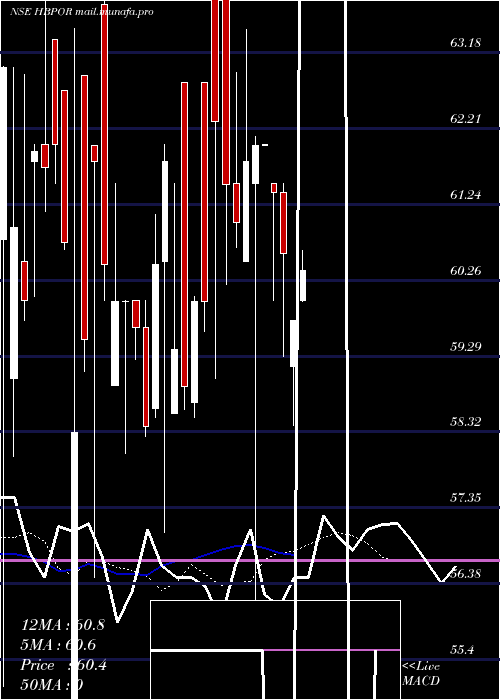
Task: Click the Live MACD label
Action: [421, 673]
